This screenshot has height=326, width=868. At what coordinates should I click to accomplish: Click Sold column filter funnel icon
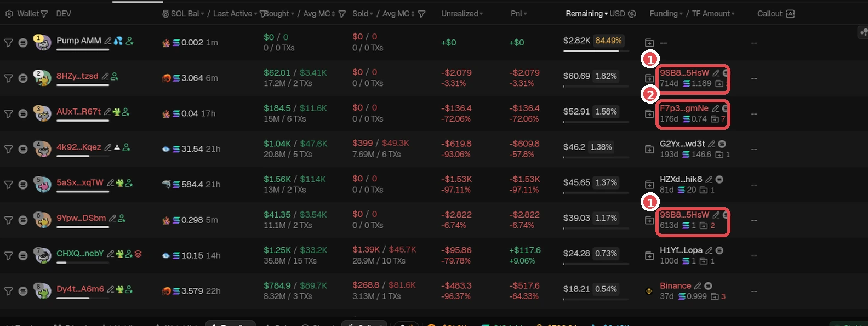point(422,14)
